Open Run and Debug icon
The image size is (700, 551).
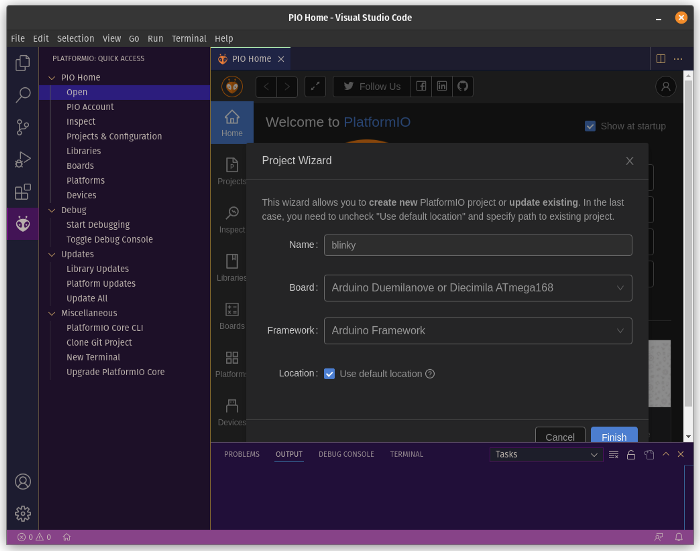coord(22,159)
